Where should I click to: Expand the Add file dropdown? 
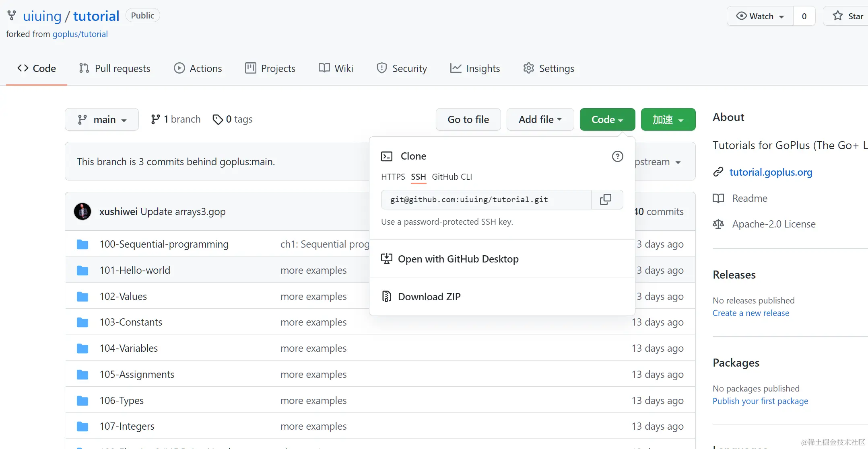(540, 119)
